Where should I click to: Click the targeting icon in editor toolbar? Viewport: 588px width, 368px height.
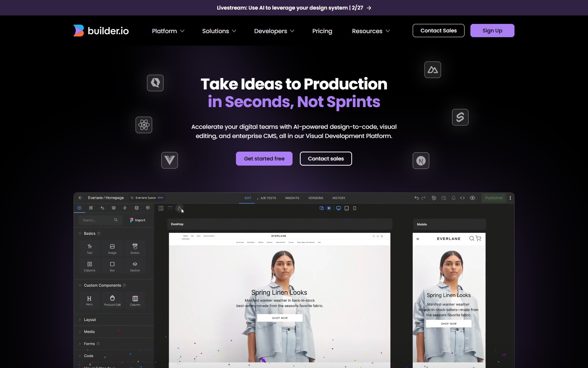pyautogui.click(x=434, y=198)
